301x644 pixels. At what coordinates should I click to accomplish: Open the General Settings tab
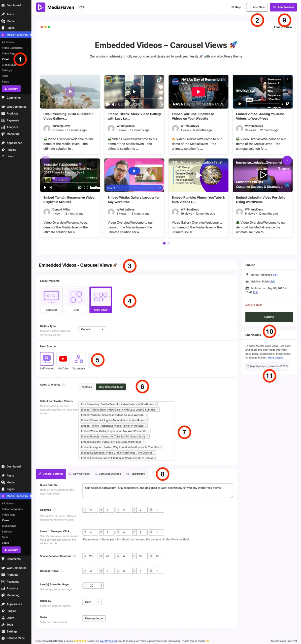pos(51,474)
